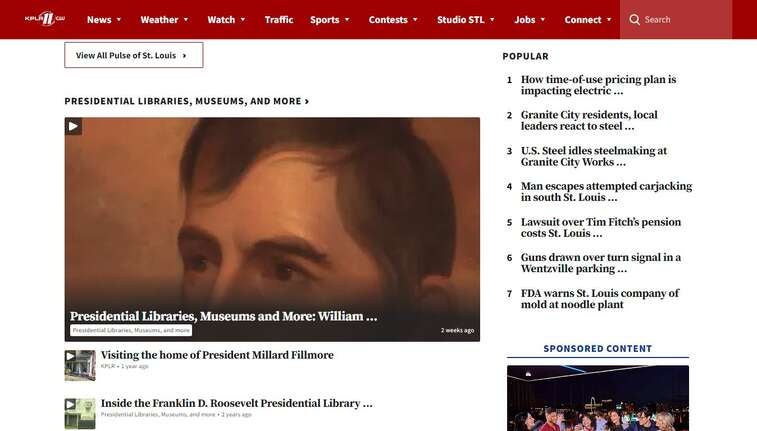Click the KPLR 11 logo icon
The height and width of the screenshot is (431, 757).
(45, 19)
